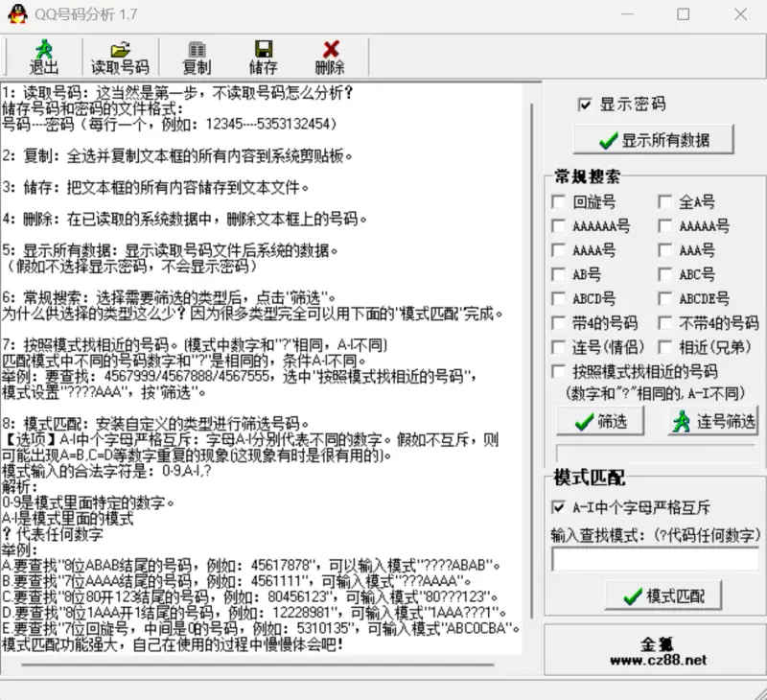
Task: Disable A-I中个字母严格互斥 checkbox
Action: [558, 507]
